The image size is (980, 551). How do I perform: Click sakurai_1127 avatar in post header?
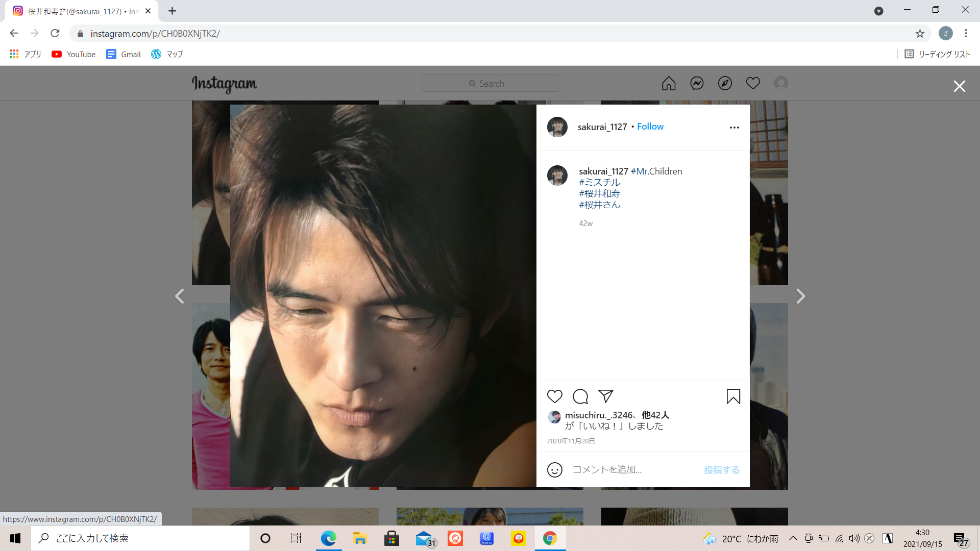tap(557, 127)
